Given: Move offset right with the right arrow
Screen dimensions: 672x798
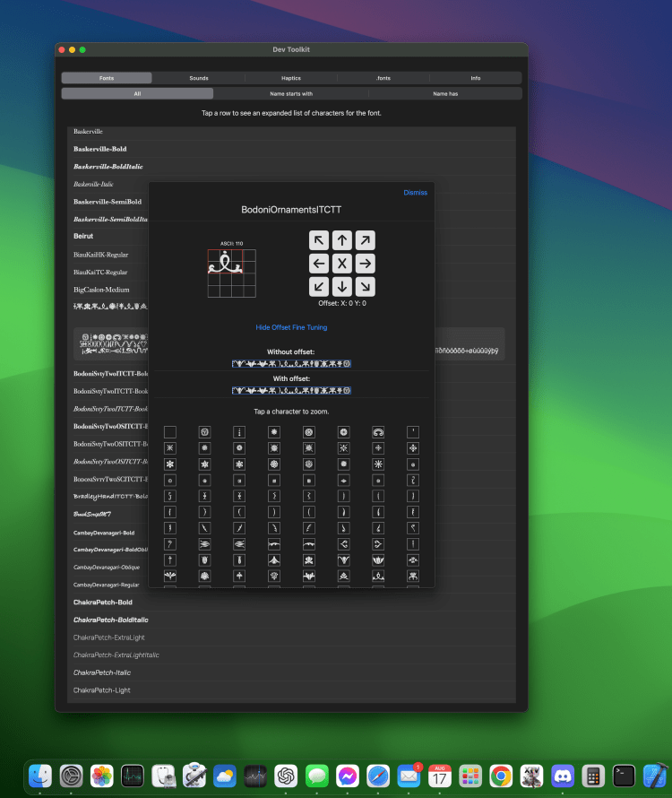Looking at the screenshot, I should 365,264.
